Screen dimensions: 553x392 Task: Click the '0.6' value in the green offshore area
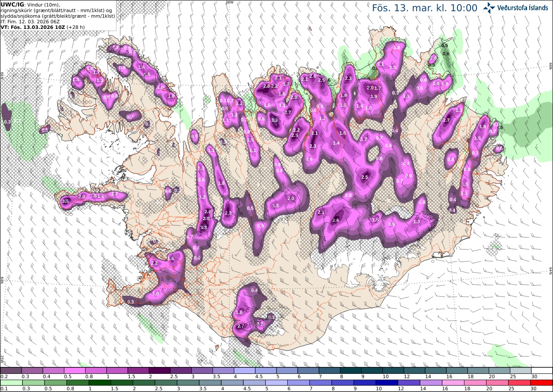point(446,54)
